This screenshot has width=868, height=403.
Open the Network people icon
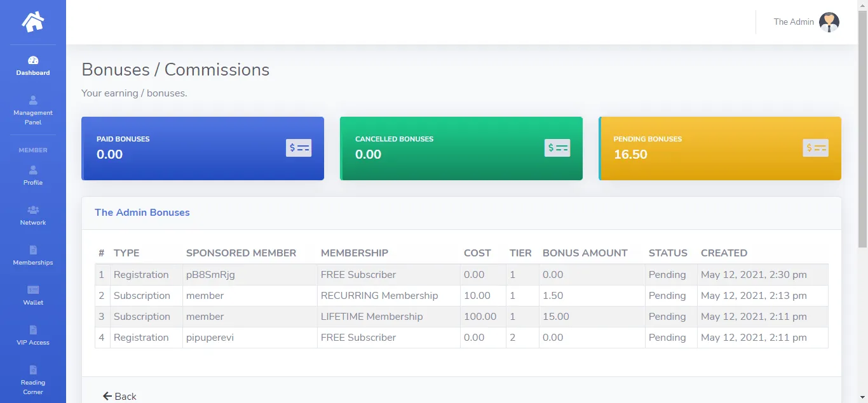33,210
